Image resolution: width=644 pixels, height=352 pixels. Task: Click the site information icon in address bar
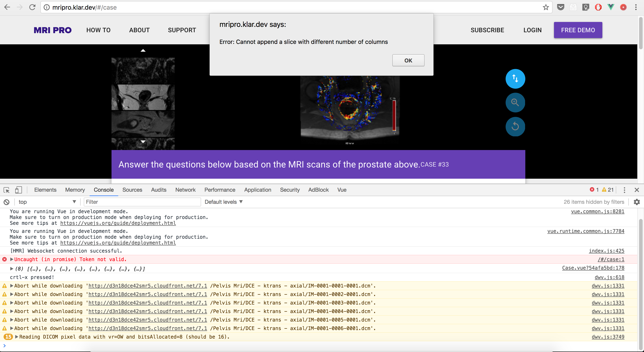click(x=47, y=7)
